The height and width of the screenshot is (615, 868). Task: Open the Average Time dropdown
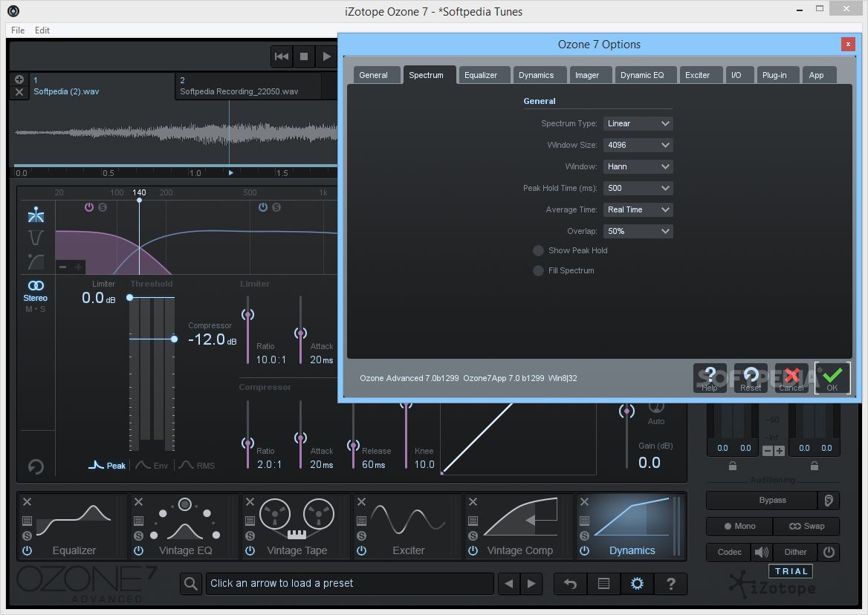point(638,209)
